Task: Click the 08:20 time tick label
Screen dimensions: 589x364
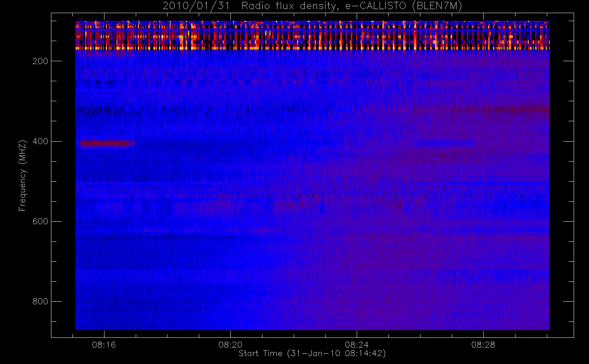Action: pos(230,345)
